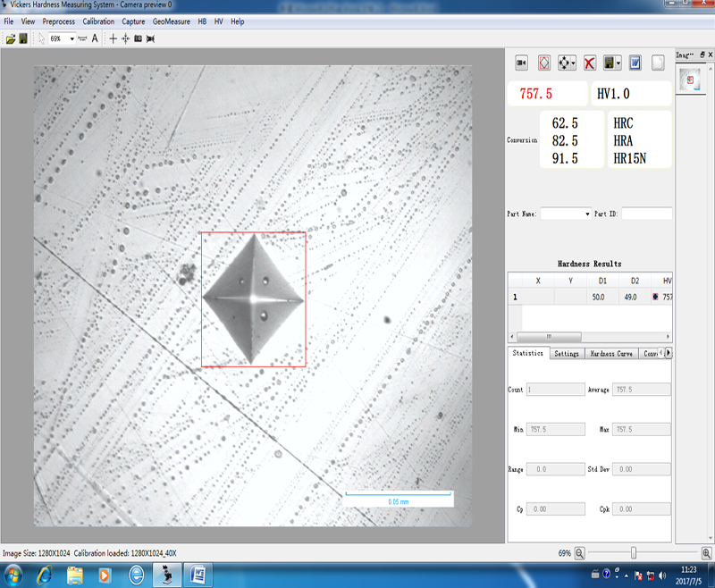Click inside the Part ID input field
The width and height of the screenshot is (715, 588).
[x=645, y=213]
